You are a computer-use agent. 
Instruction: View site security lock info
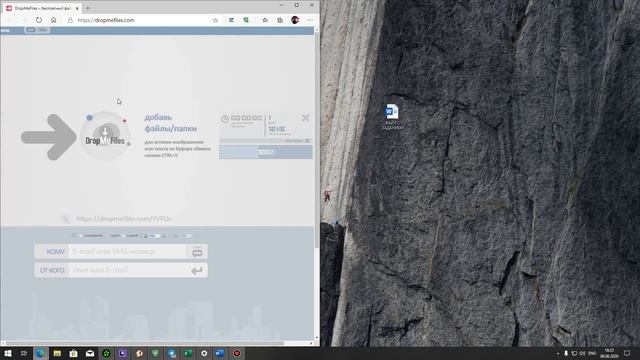[70, 20]
